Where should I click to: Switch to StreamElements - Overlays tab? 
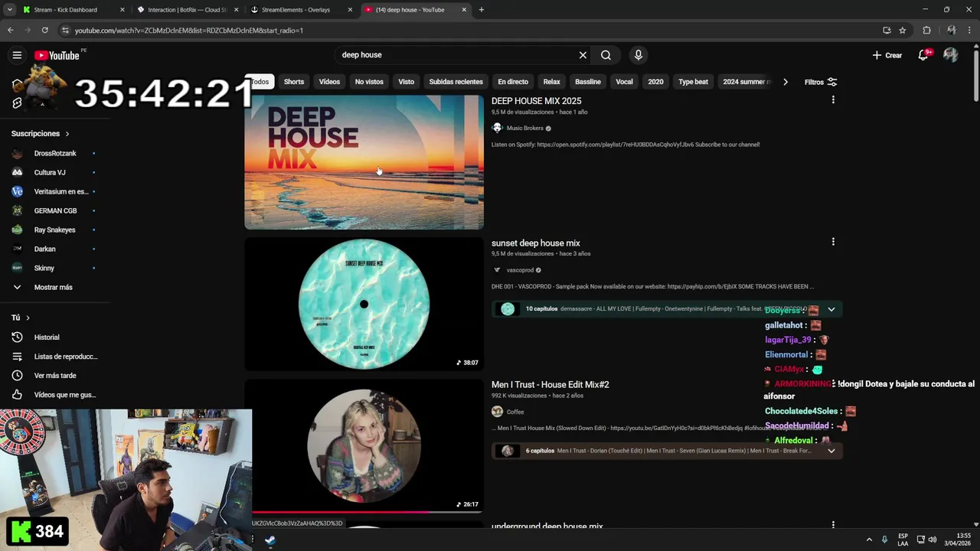point(302,9)
